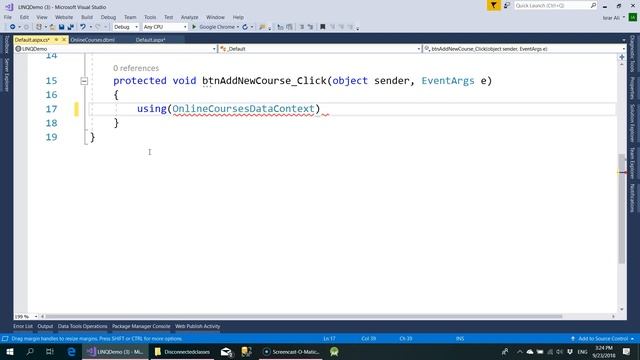Click the OnlineCoursesDataContext text on line 17

coord(243,109)
